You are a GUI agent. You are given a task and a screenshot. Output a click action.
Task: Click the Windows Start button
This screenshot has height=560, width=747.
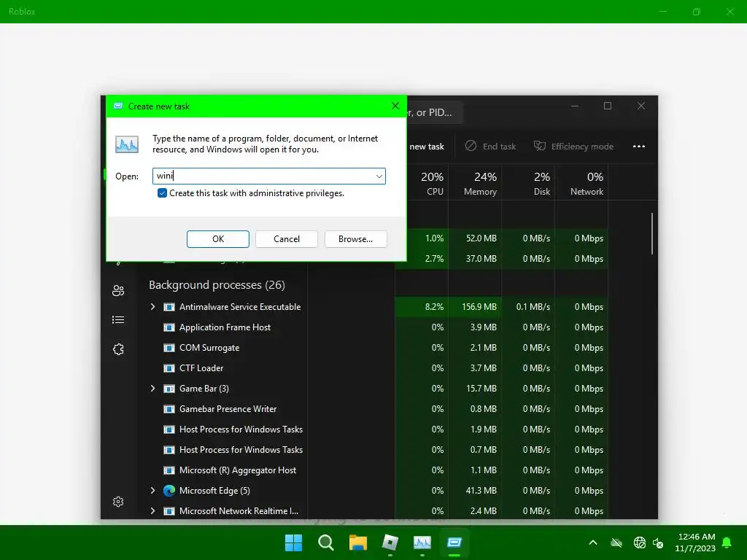coord(293,542)
